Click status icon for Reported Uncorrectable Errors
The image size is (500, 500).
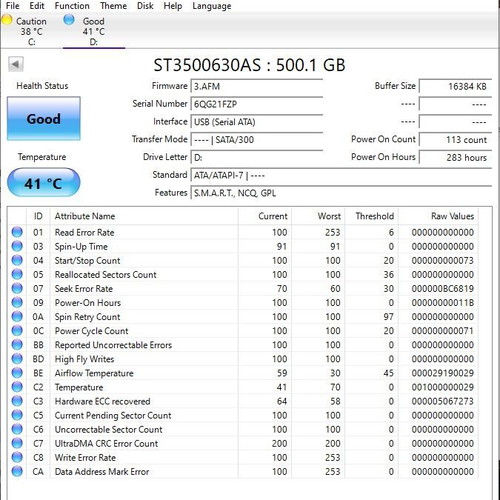(x=17, y=344)
